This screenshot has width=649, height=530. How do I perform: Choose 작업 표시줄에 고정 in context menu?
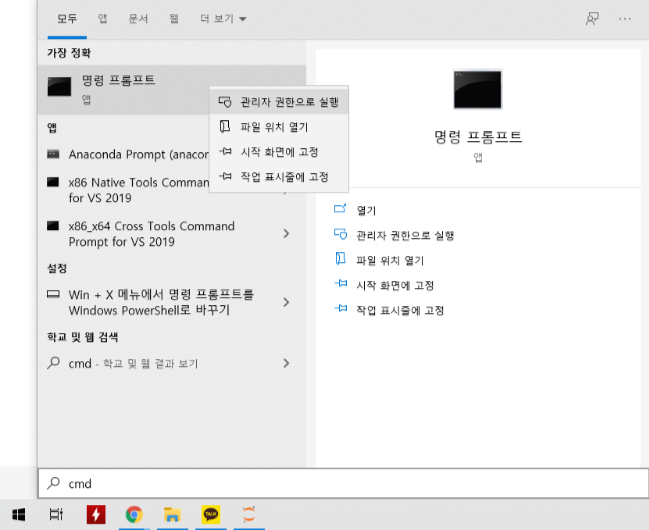[x=279, y=177]
